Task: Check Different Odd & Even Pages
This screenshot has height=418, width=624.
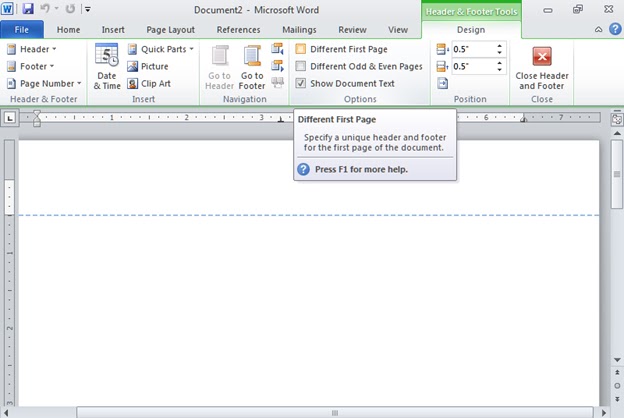Action: click(x=300, y=66)
